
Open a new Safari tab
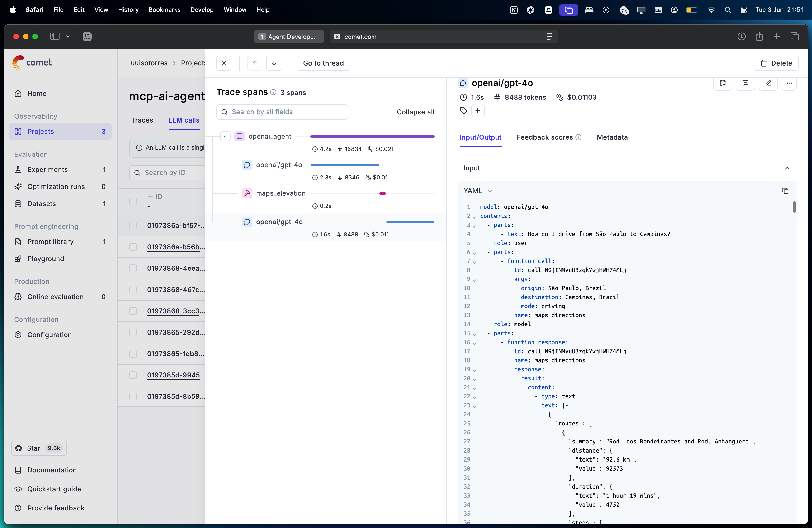click(x=777, y=37)
